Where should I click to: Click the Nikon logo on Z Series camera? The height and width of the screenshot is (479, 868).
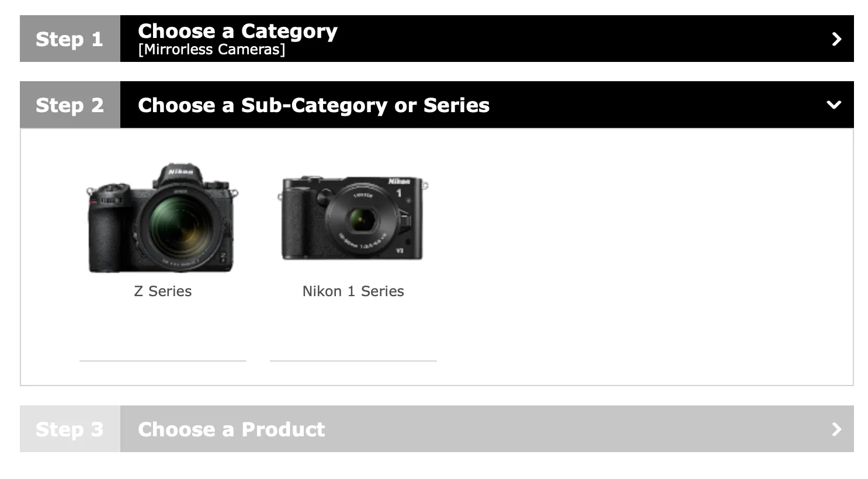(x=180, y=172)
